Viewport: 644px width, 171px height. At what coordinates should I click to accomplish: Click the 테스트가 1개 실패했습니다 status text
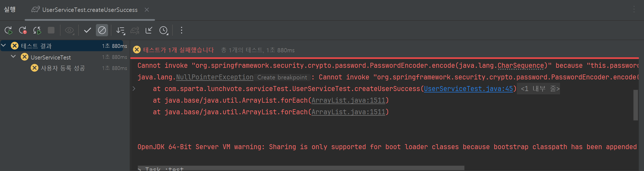point(179,50)
